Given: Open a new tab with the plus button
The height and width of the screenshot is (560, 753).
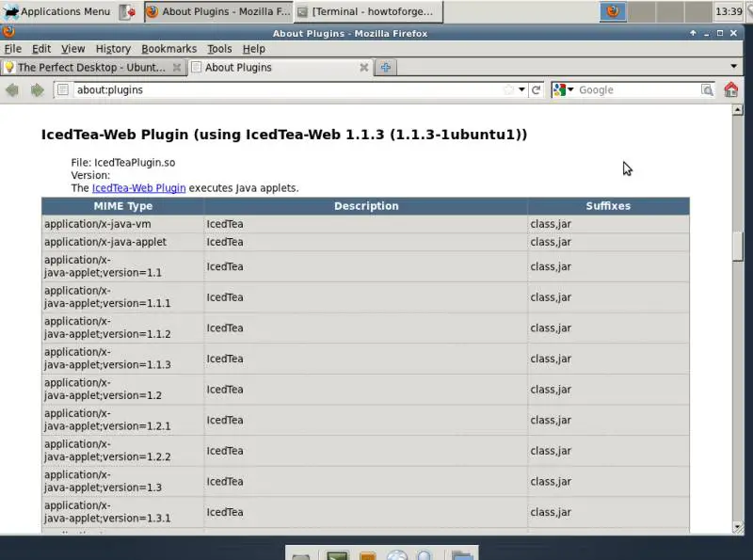Looking at the screenshot, I should [386, 67].
